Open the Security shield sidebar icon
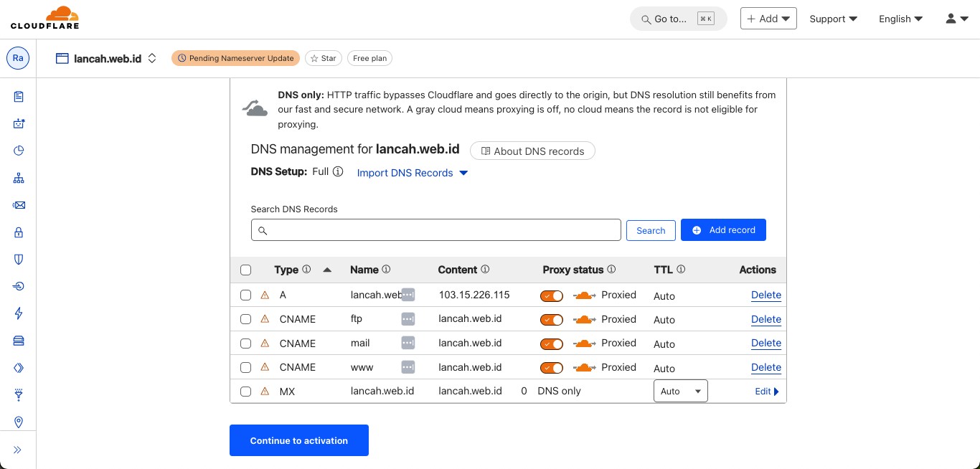Viewport: 980px width, 469px height. coord(19,260)
